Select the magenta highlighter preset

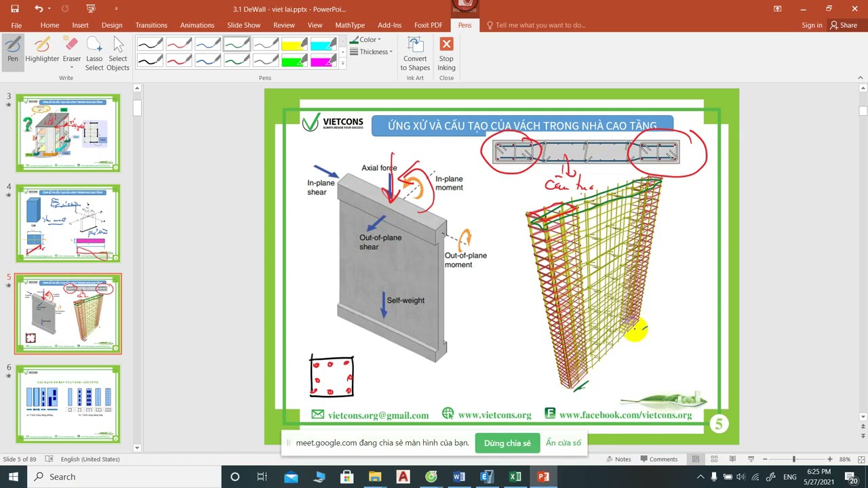[323, 60]
